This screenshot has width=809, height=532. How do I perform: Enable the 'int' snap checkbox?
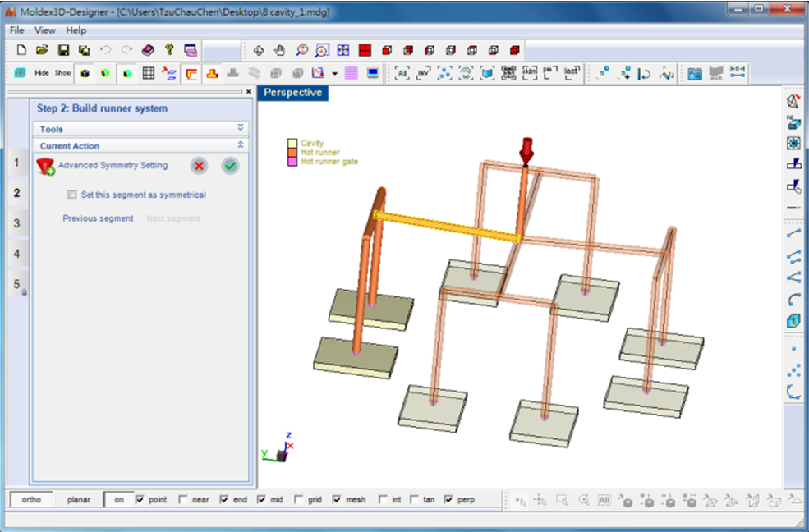click(x=383, y=499)
